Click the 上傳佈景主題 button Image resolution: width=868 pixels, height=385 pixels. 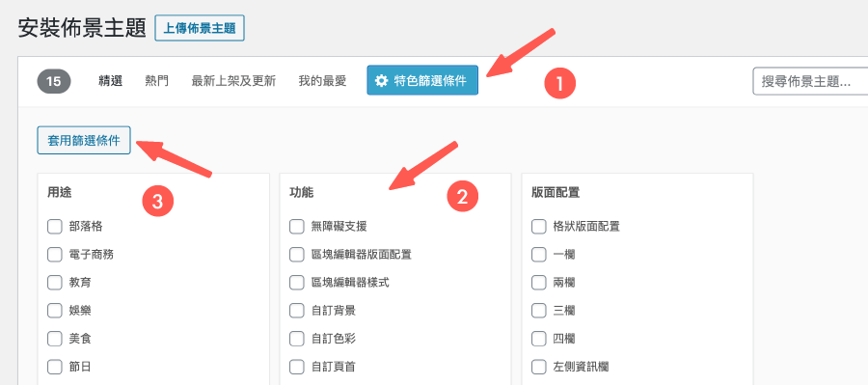tap(200, 28)
